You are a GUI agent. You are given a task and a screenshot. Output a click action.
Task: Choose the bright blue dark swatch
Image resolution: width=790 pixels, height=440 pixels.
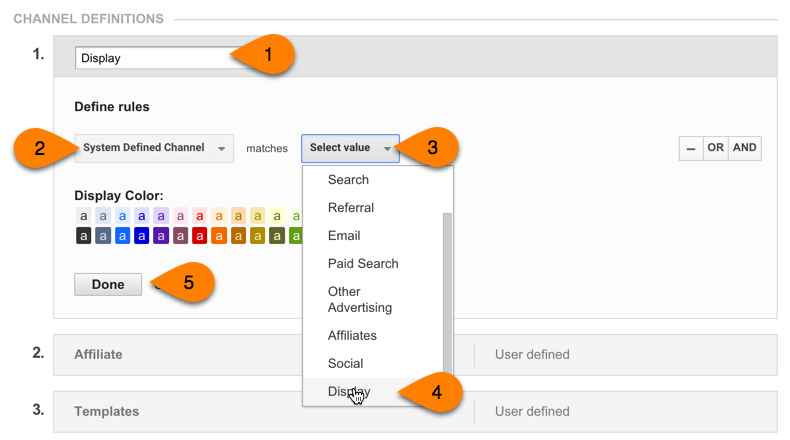tap(122, 235)
